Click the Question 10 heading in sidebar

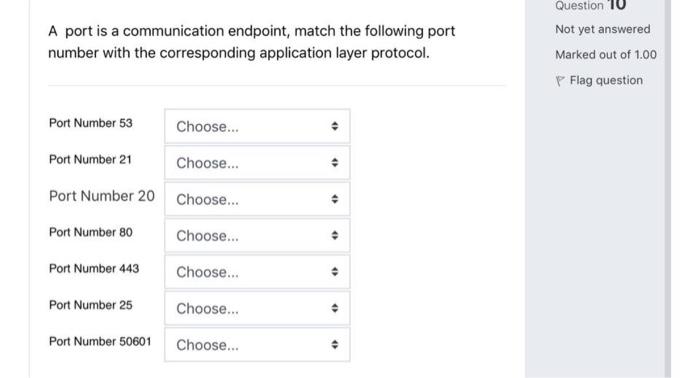(x=590, y=5)
